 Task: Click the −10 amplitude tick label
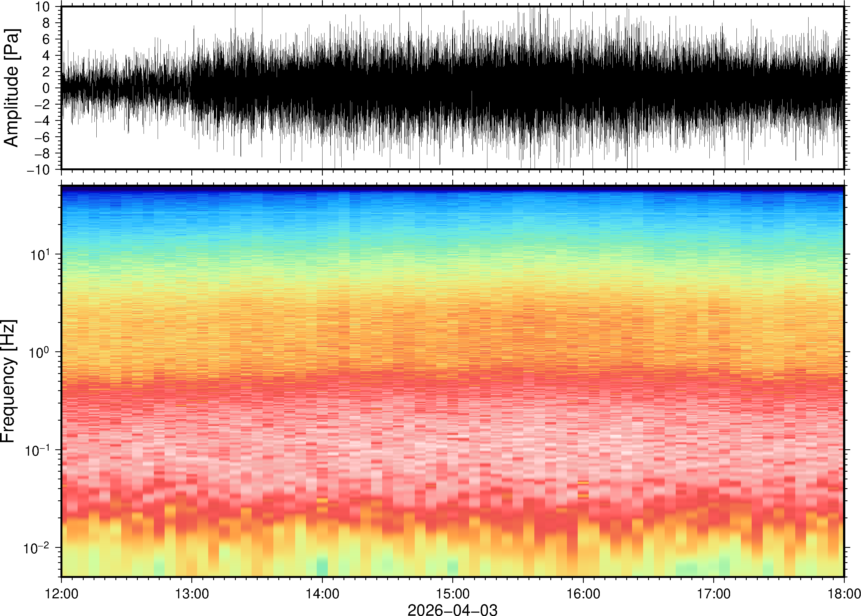click(x=38, y=169)
